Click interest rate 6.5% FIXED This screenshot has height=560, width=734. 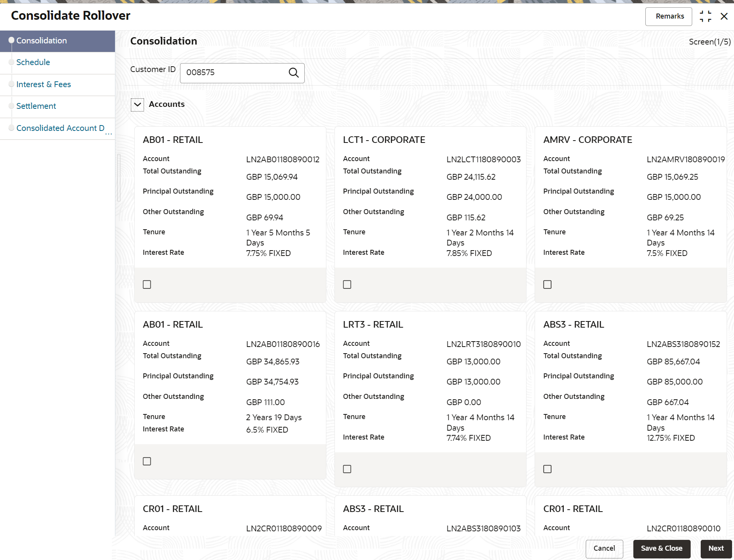pyautogui.click(x=267, y=430)
